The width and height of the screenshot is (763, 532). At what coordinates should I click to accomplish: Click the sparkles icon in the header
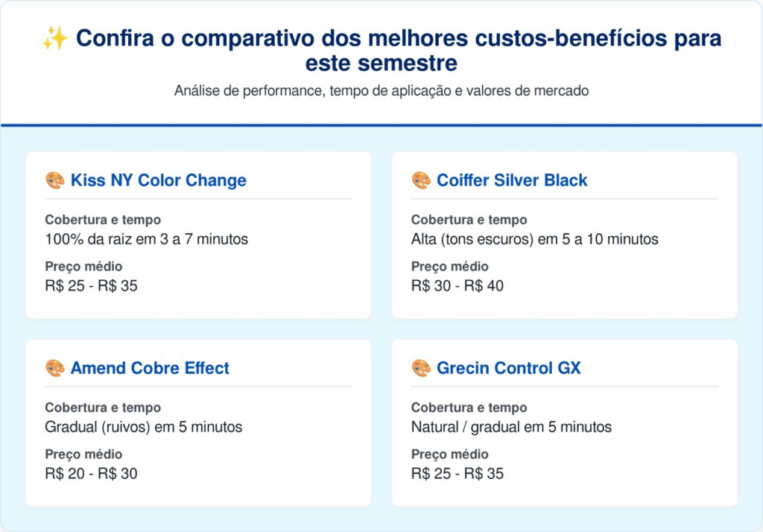[x=55, y=39]
